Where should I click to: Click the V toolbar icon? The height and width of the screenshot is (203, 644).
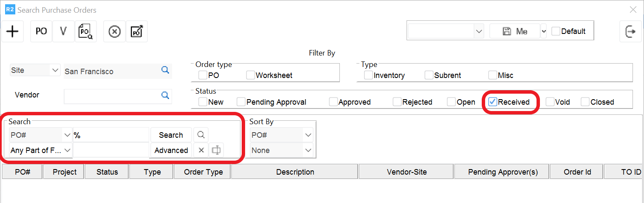pyautogui.click(x=64, y=31)
